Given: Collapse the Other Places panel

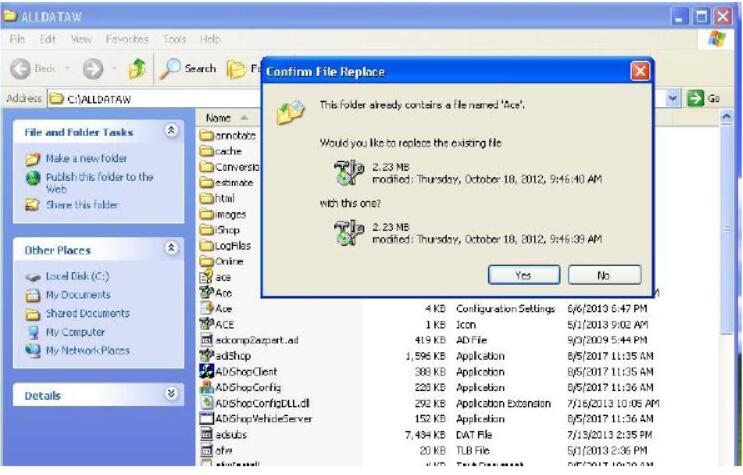Looking at the screenshot, I should 171,248.
